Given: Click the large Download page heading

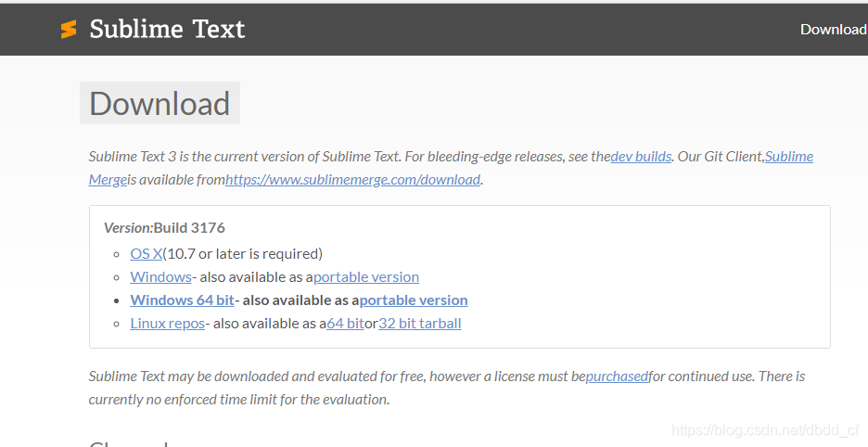Looking at the screenshot, I should [x=160, y=104].
